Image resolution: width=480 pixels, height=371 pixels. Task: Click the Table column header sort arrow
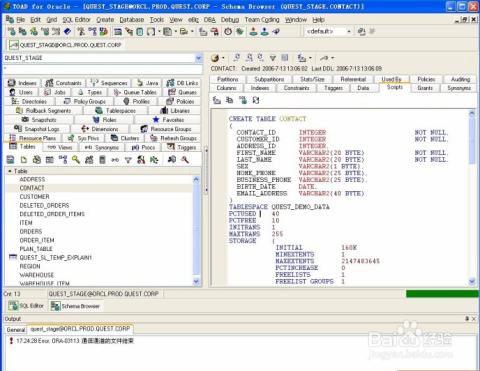click(x=10, y=171)
